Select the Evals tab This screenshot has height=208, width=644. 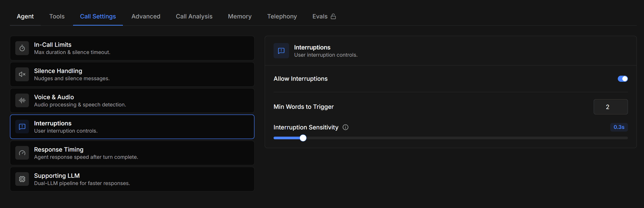click(324, 16)
